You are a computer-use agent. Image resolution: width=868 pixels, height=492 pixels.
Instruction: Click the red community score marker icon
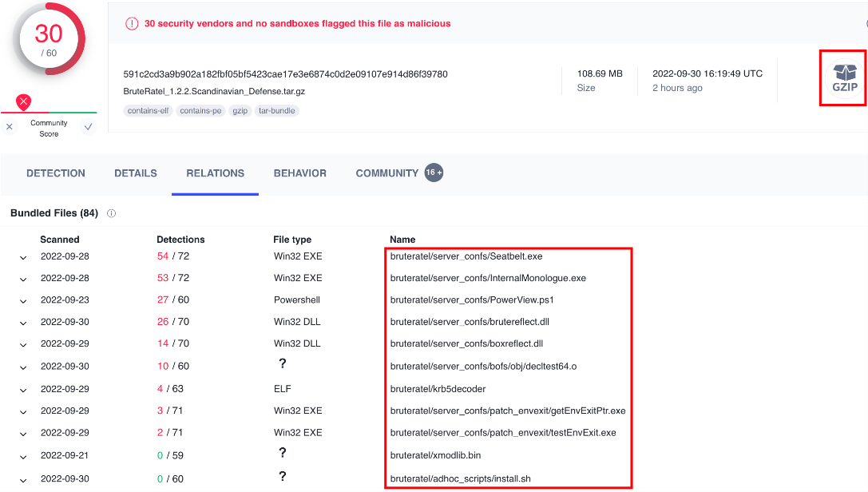tap(23, 101)
